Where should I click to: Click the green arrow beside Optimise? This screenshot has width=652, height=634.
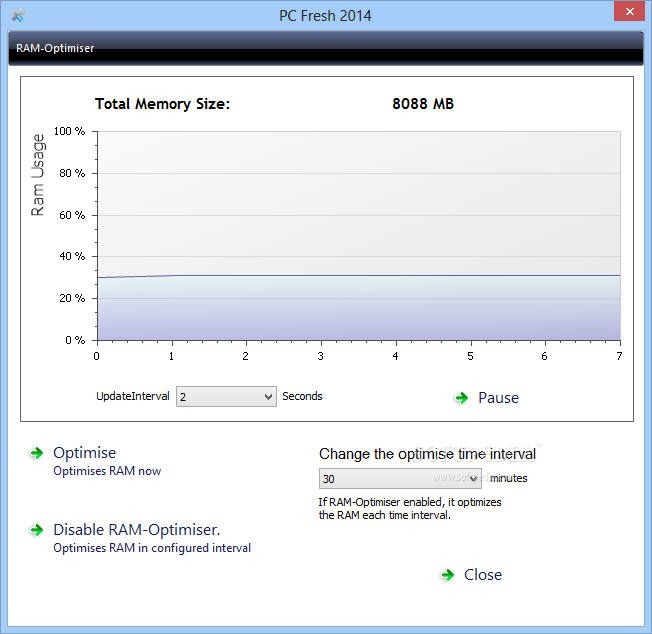pos(37,453)
